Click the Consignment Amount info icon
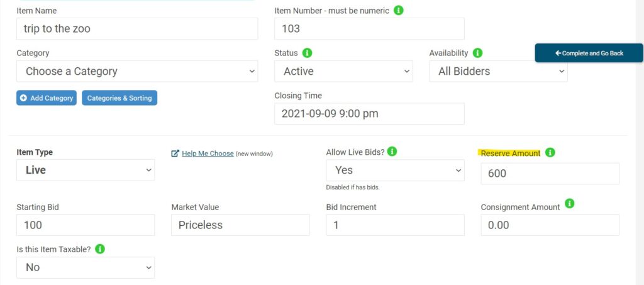Screen dimensions: 644x285 pyautogui.click(x=570, y=204)
